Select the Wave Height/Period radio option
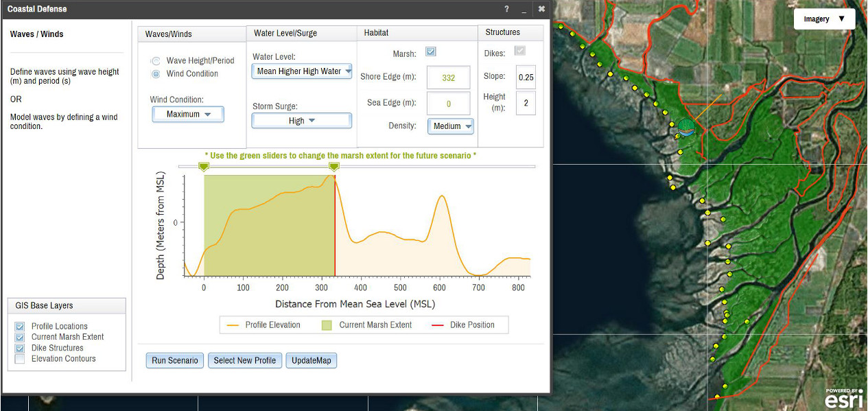 156,61
